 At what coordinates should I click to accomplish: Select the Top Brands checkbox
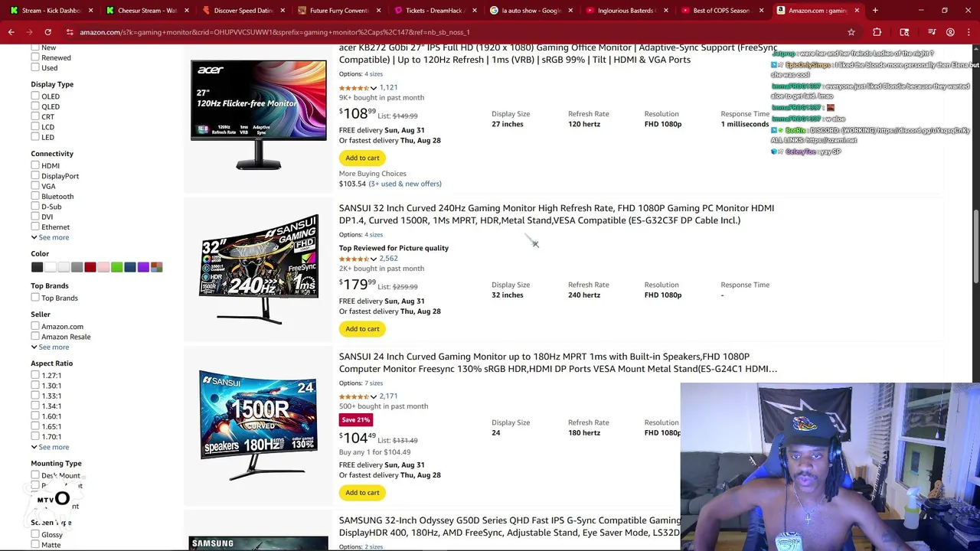point(35,298)
